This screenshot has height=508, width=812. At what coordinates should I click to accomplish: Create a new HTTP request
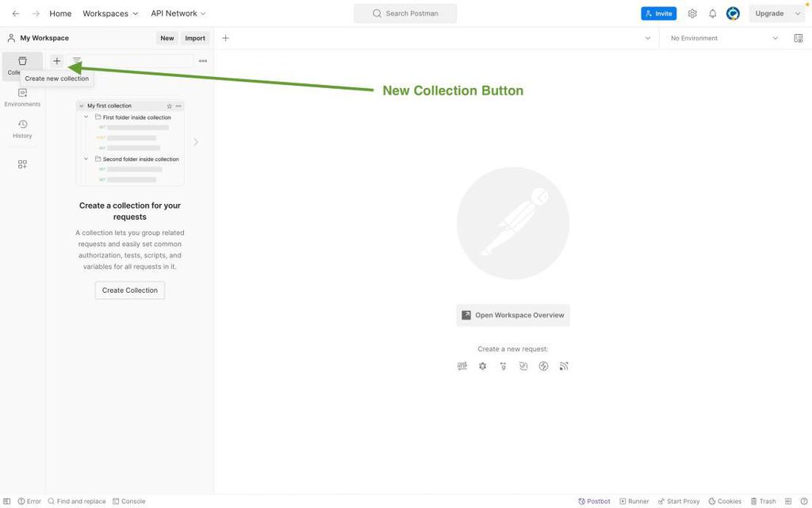tap(462, 366)
